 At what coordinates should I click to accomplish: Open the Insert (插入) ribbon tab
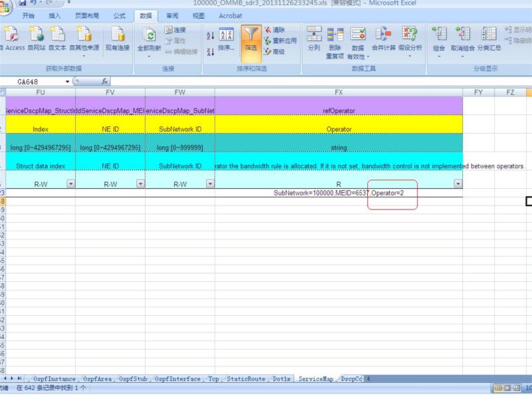pyautogui.click(x=55, y=15)
